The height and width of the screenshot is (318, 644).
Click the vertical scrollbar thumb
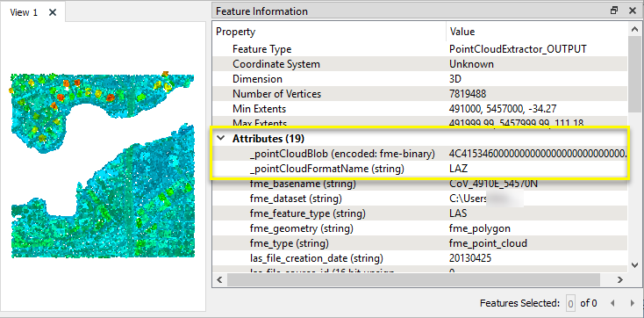tap(633, 75)
